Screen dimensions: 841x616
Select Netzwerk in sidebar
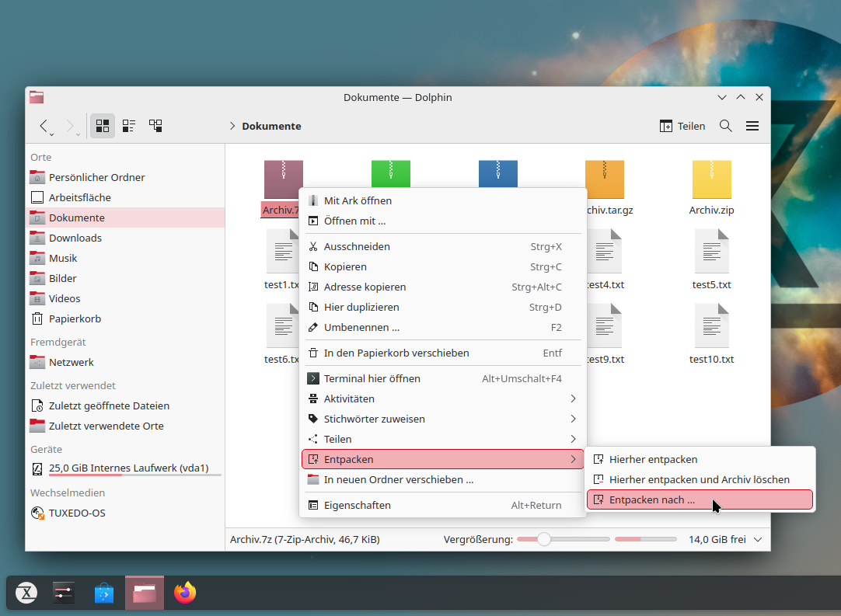click(x=125, y=363)
